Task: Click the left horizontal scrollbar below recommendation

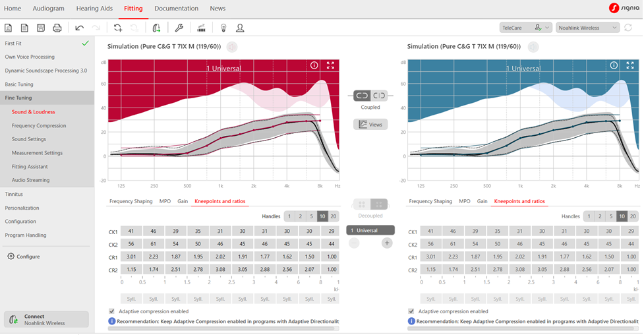Action: tap(223, 328)
